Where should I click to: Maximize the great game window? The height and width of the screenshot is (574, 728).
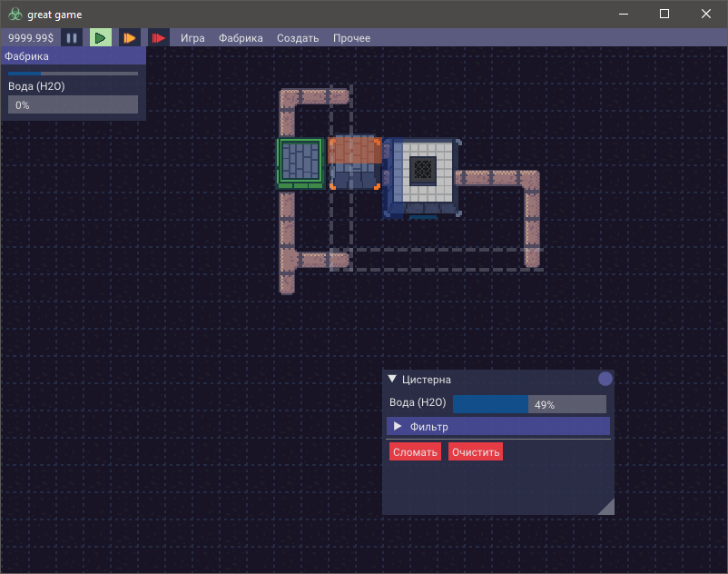pyautogui.click(x=664, y=14)
